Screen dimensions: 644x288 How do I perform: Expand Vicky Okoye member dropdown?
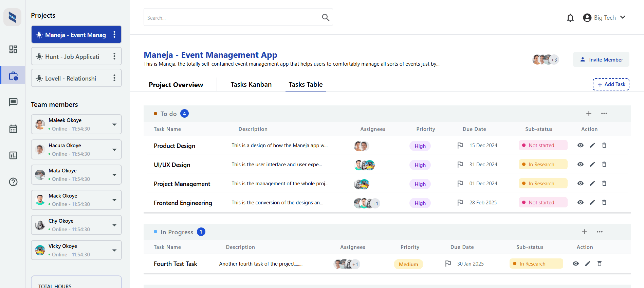[114, 250]
